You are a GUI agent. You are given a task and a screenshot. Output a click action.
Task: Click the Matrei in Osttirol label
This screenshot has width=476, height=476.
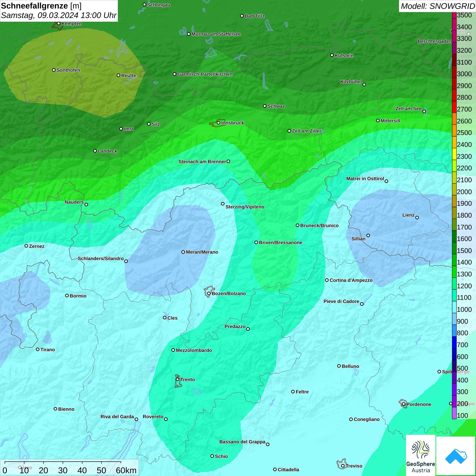coord(365,178)
